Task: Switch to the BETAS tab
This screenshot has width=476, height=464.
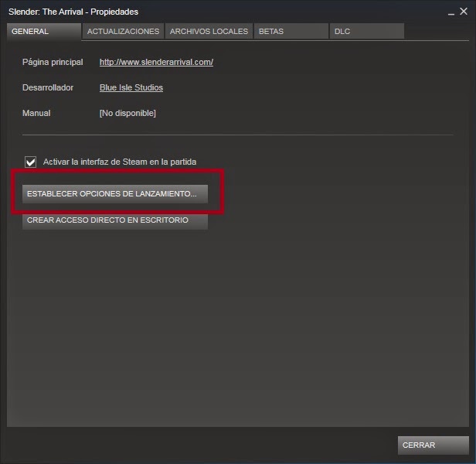Action: coord(291,31)
